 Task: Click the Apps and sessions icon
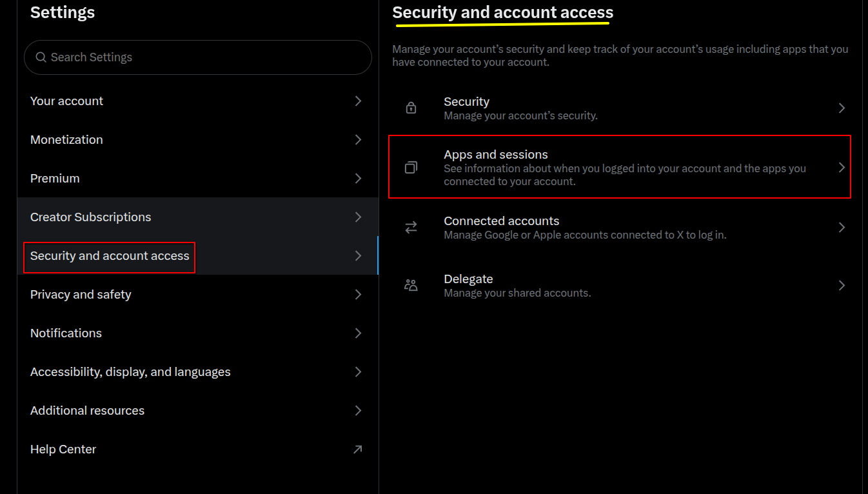point(411,166)
